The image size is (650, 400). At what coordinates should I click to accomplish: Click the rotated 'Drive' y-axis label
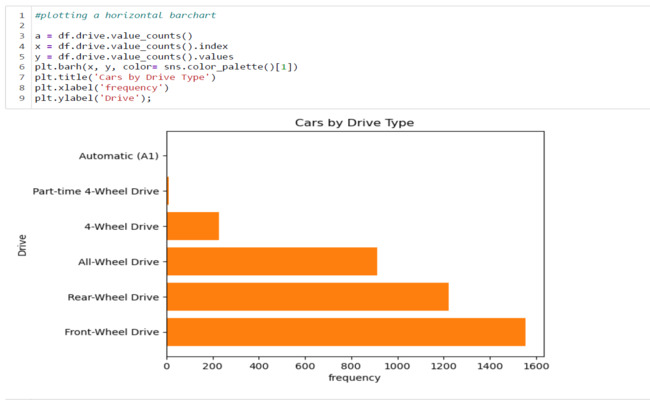(x=21, y=244)
